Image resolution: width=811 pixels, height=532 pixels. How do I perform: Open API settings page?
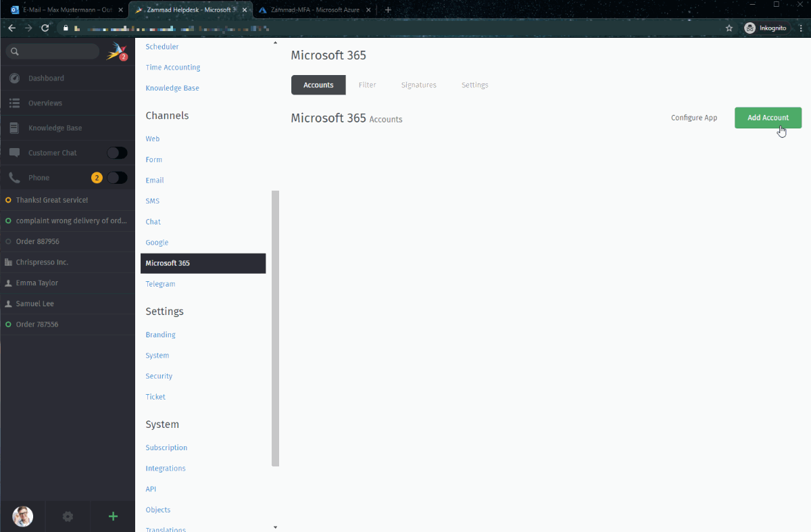tap(151, 489)
